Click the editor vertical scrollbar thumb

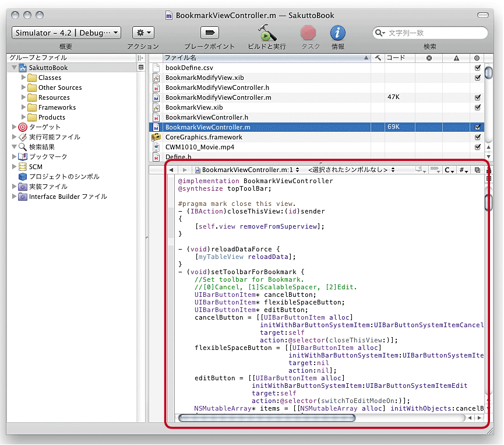click(489, 202)
